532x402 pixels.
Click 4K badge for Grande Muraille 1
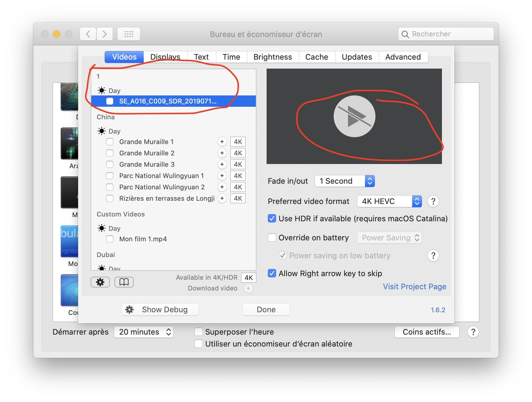click(x=238, y=142)
